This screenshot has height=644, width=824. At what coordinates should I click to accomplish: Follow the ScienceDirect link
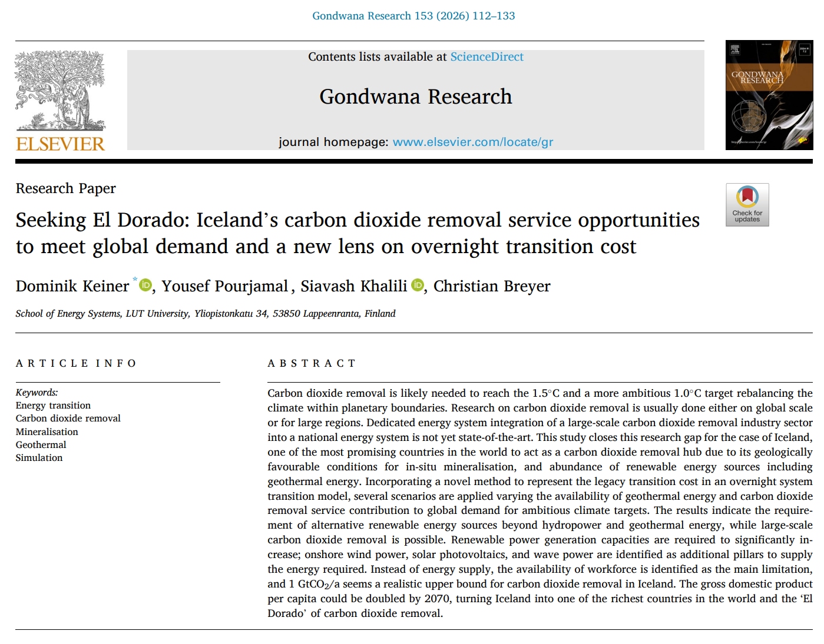tap(487, 57)
